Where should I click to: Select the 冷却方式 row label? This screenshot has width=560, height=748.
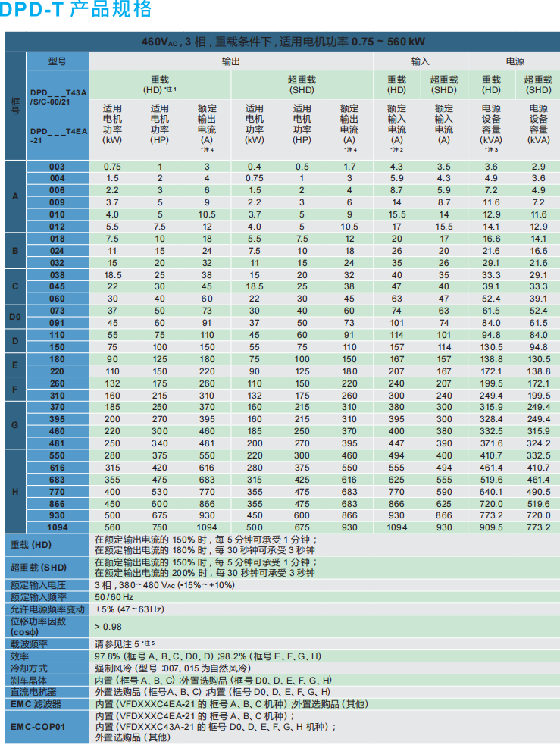pos(30,668)
